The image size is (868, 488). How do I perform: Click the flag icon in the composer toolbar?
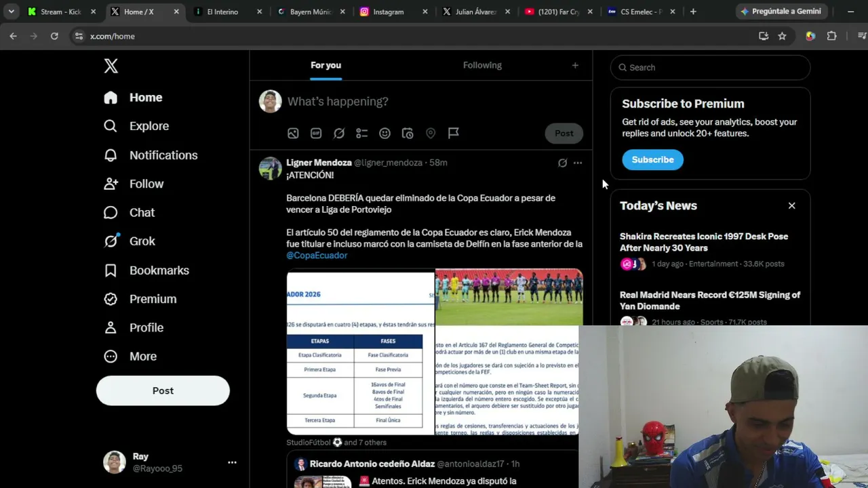pos(454,134)
